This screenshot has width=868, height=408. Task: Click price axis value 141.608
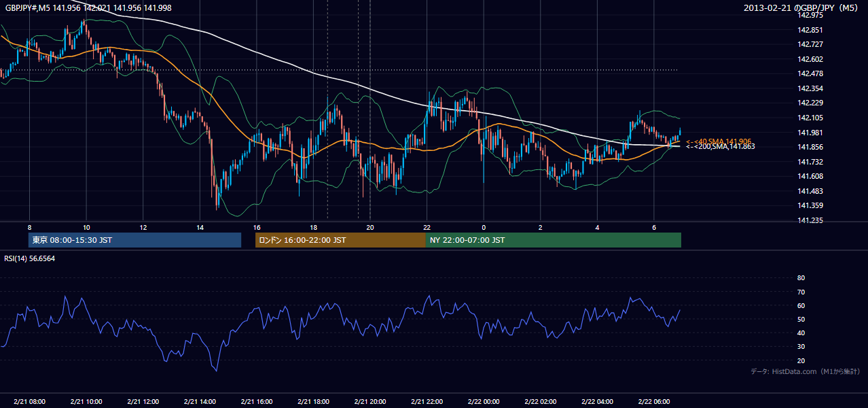[810, 176]
